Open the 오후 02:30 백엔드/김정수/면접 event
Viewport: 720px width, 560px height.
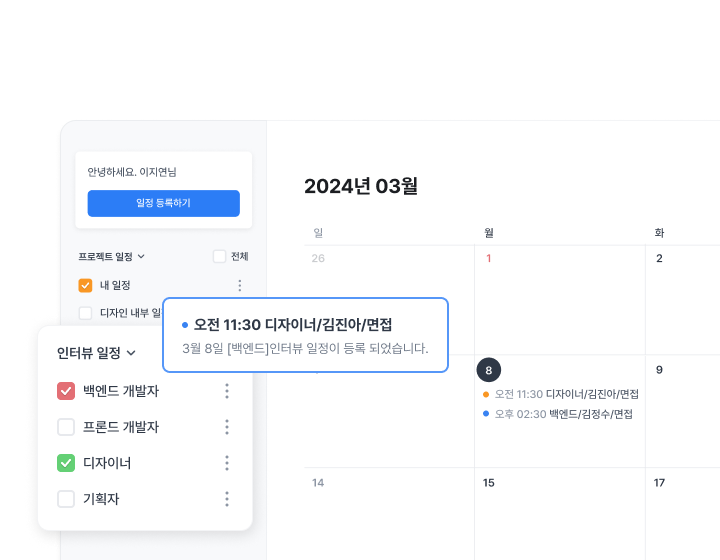point(563,414)
